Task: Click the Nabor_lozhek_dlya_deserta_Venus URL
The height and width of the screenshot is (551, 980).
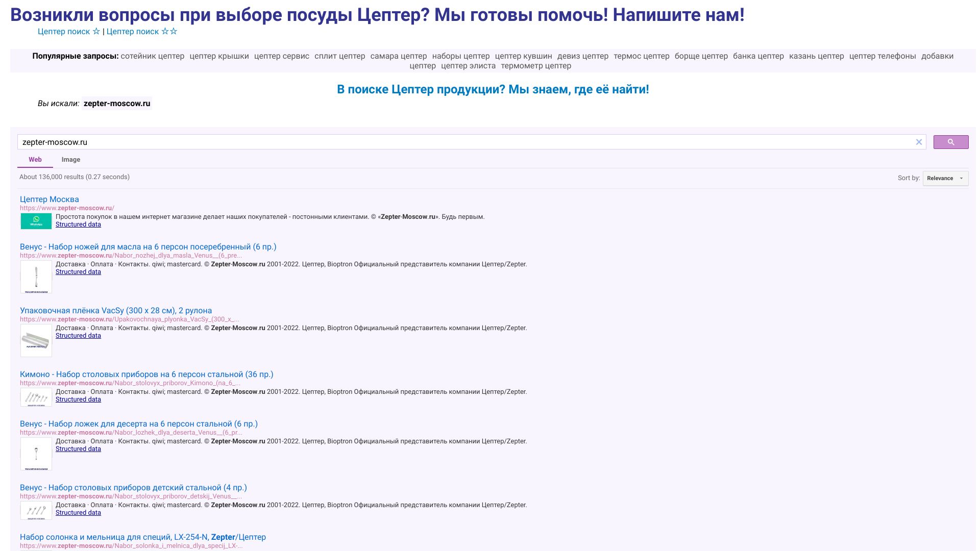Action: 131,433
